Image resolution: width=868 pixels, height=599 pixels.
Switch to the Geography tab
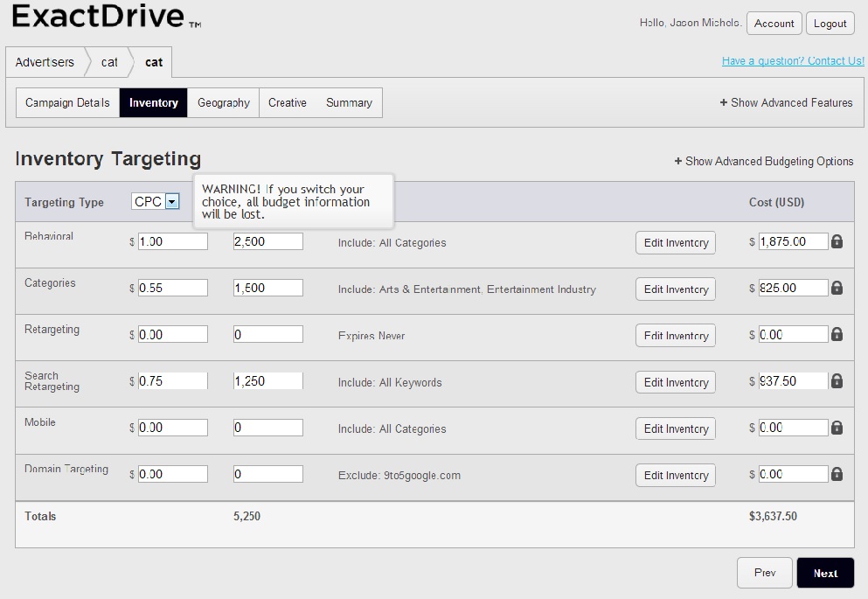(223, 102)
